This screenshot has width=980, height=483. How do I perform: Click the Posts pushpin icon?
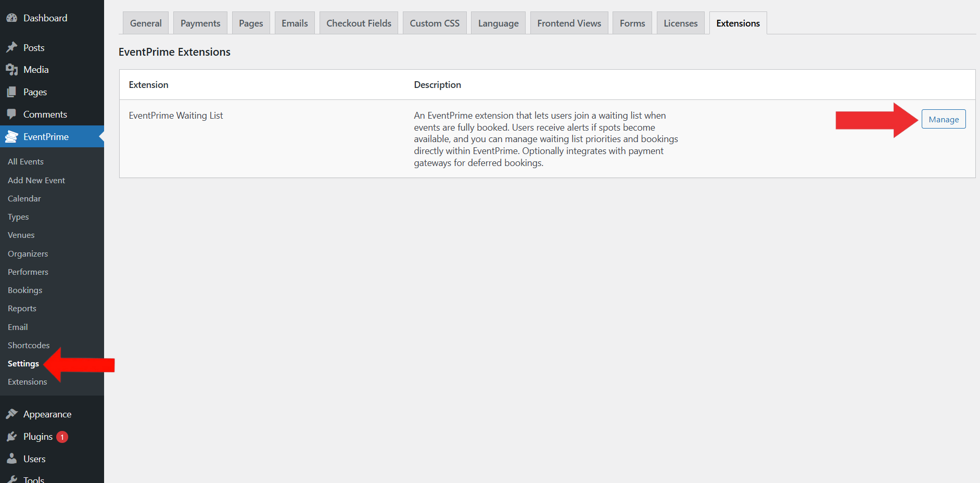pos(11,48)
